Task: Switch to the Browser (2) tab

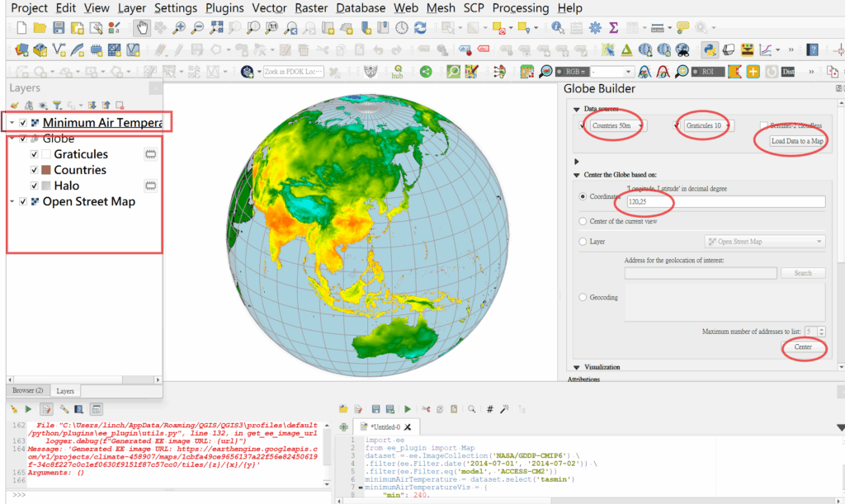Action: click(27, 390)
